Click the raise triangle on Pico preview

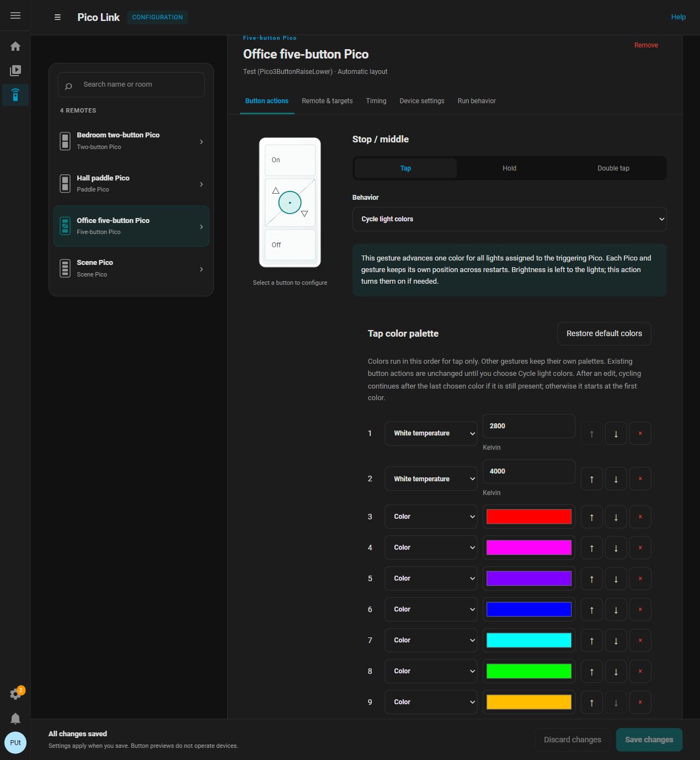(x=276, y=190)
